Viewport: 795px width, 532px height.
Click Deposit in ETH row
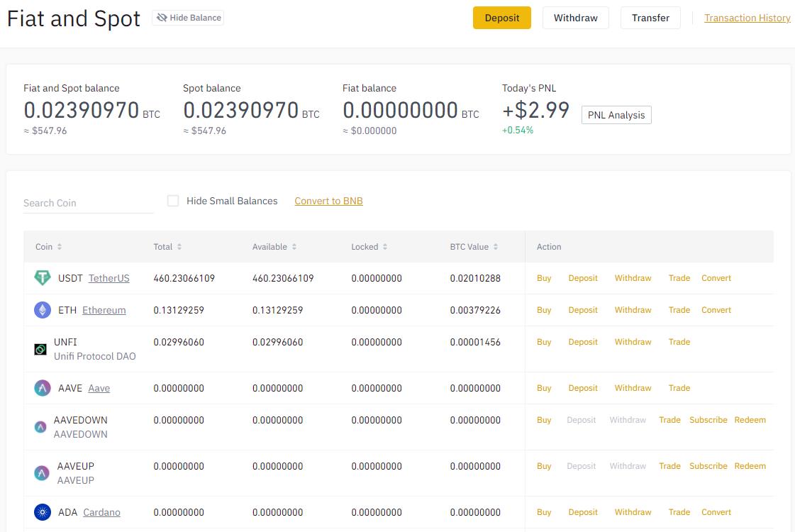pyautogui.click(x=582, y=310)
